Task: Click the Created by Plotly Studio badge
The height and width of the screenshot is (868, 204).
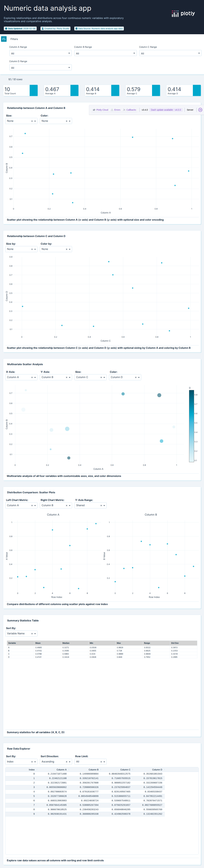Action: pos(55,29)
